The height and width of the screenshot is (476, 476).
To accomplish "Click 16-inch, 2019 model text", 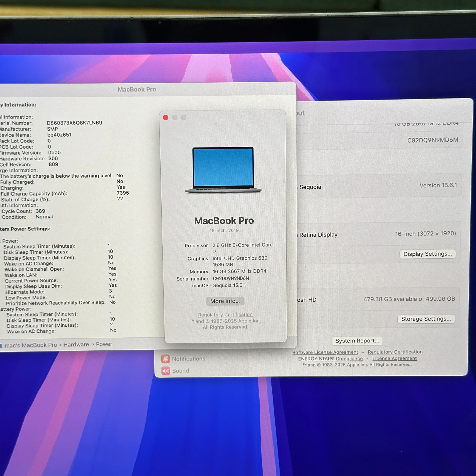I will (224, 230).
